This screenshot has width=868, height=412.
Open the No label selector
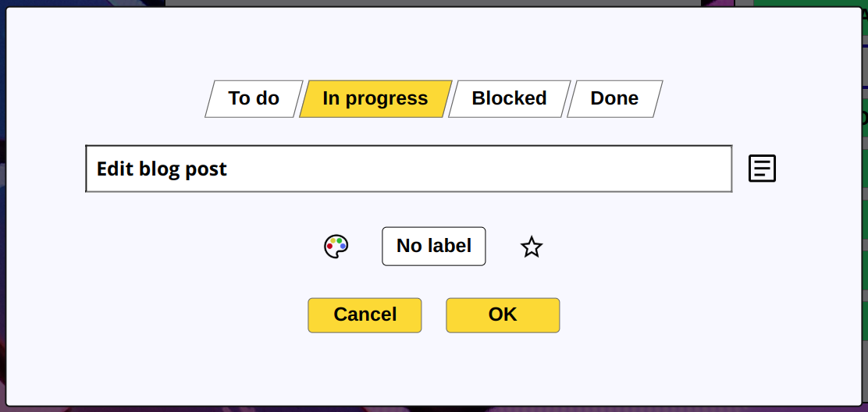tap(434, 246)
